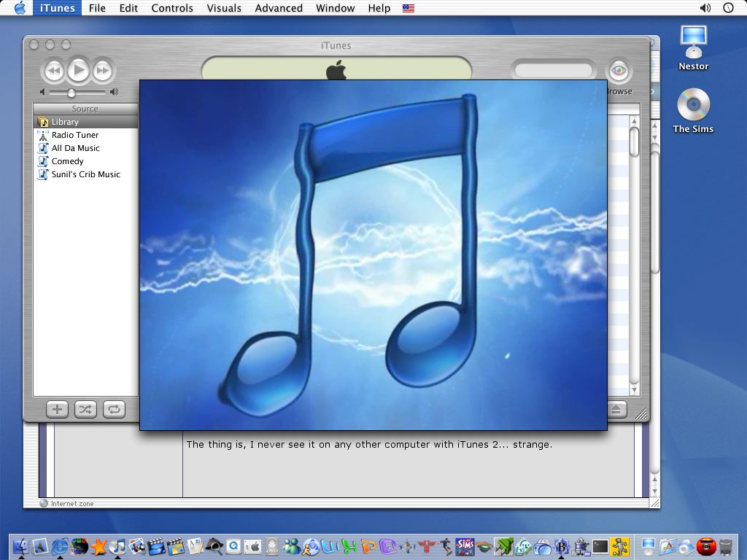The image size is (747, 560).
Task: Click the iTunes song list scroll down arrow
Action: click(x=634, y=390)
